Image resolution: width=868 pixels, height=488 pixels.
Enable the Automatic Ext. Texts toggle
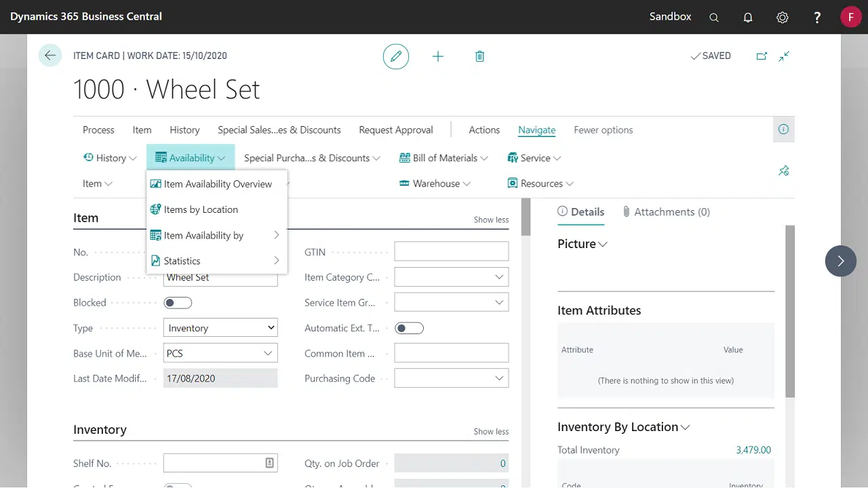tap(409, 328)
